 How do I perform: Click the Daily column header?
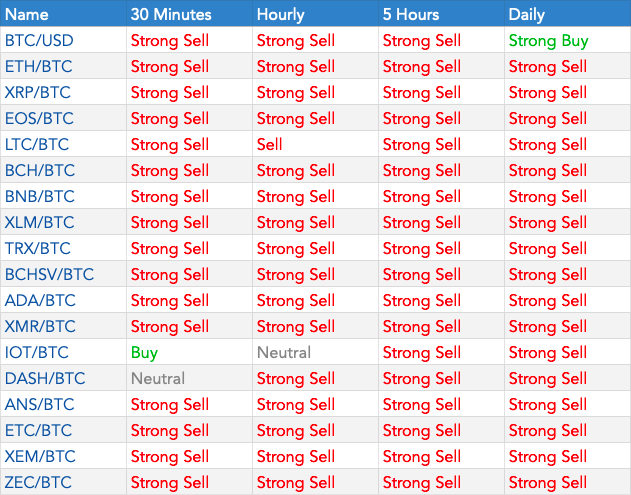527,14
